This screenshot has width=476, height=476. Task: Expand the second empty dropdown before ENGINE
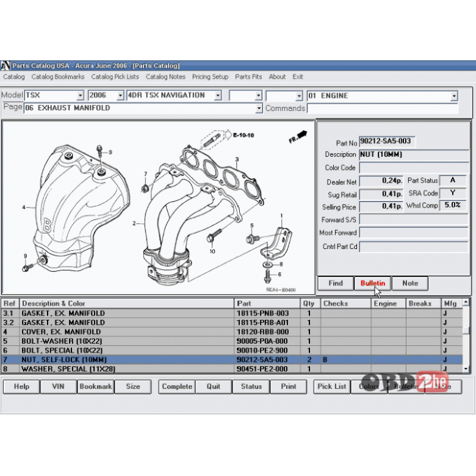(299, 96)
